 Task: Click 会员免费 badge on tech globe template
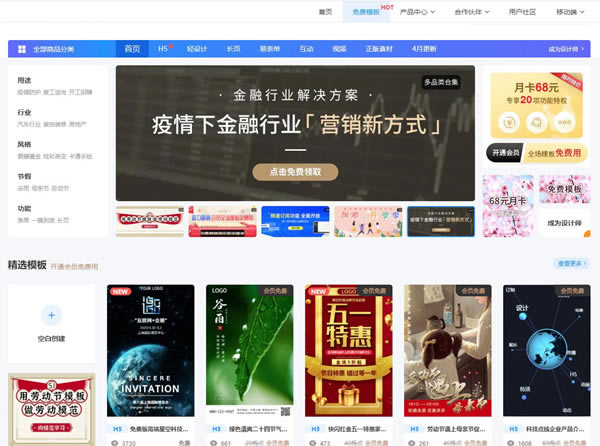pyautogui.click(x=573, y=291)
